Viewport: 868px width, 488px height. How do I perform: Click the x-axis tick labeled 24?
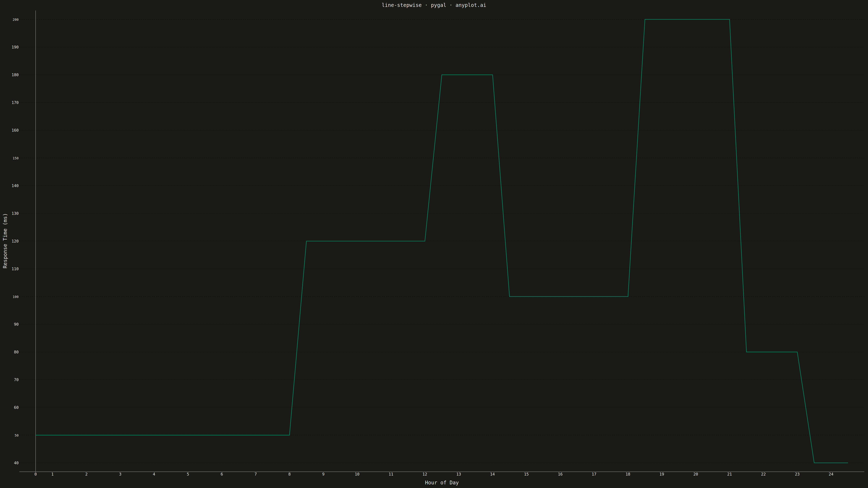[x=831, y=474]
